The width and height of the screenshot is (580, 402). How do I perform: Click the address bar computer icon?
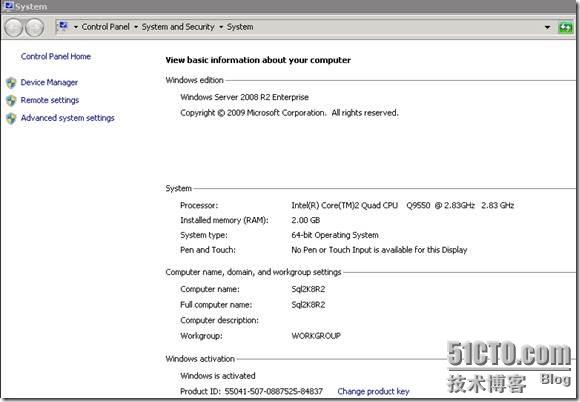(63, 26)
